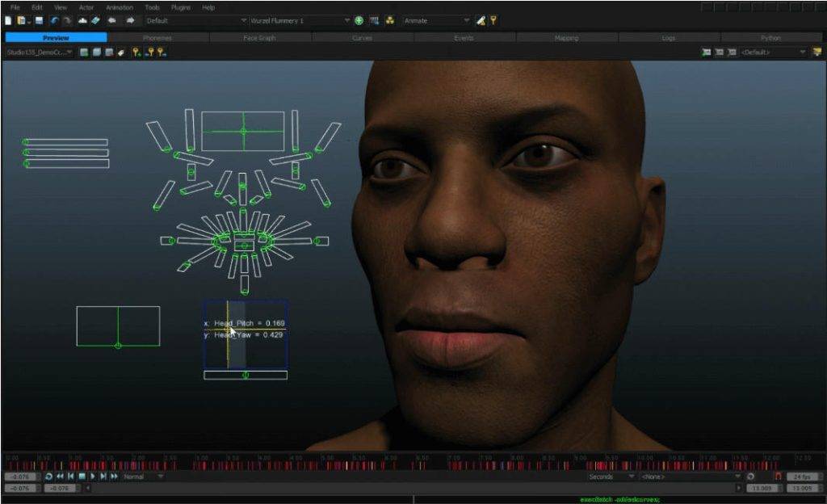The height and width of the screenshot is (504, 827).
Task: Click the stop playback button
Action: 82,476
